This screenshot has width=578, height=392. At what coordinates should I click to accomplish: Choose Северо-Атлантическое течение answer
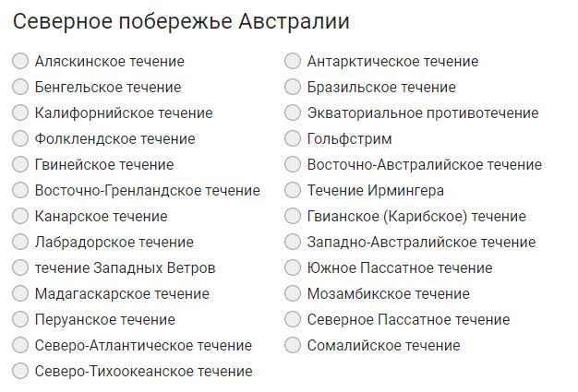[20, 345]
